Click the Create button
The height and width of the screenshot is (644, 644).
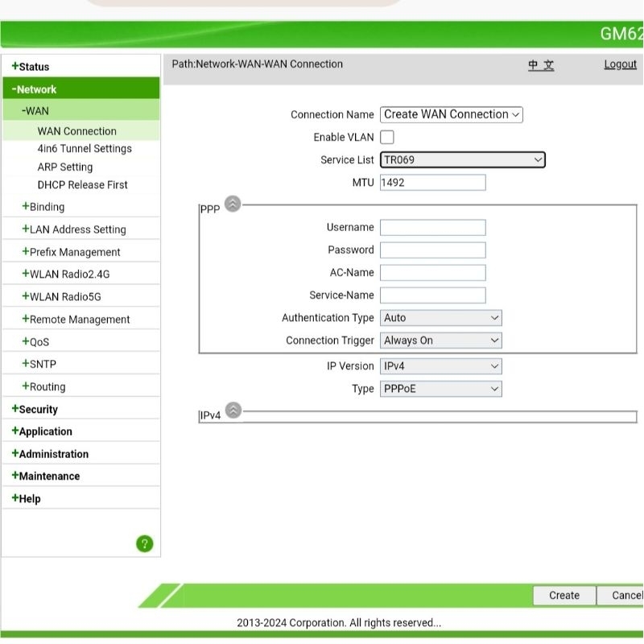tap(564, 595)
